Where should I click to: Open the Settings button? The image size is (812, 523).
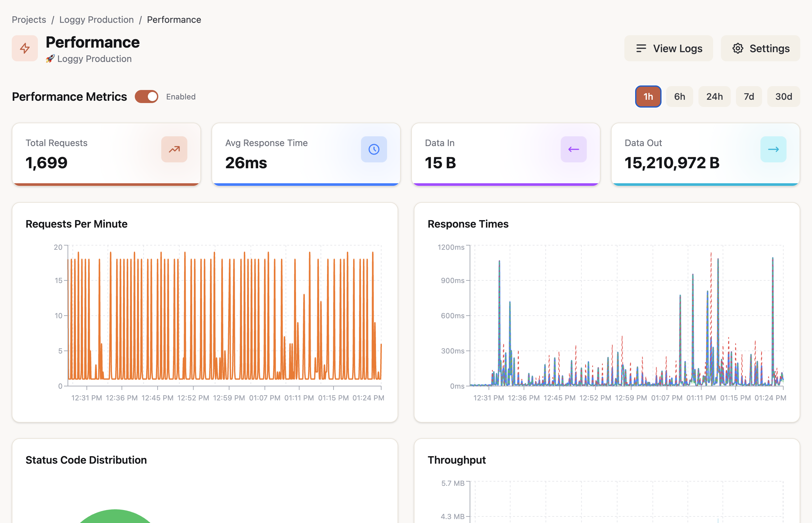(x=760, y=49)
